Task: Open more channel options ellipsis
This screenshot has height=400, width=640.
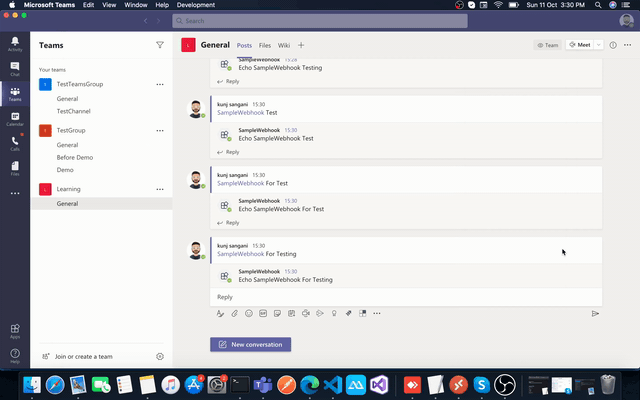Action: coord(628,45)
